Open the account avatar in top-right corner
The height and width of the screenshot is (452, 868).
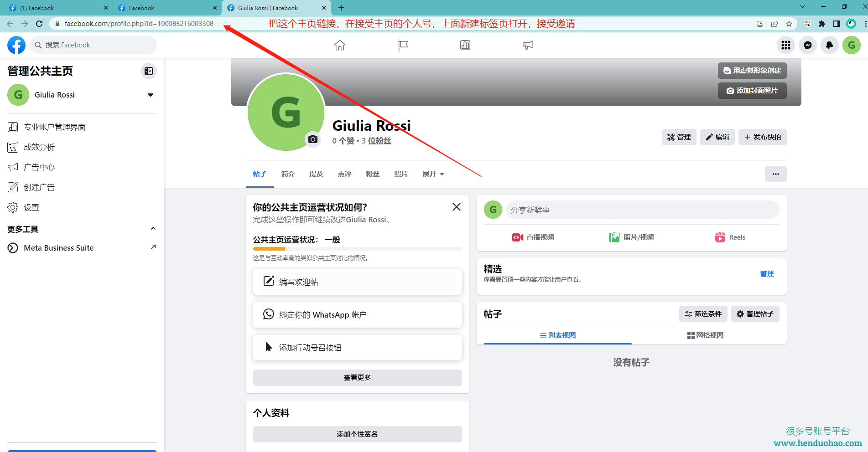click(852, 45)
